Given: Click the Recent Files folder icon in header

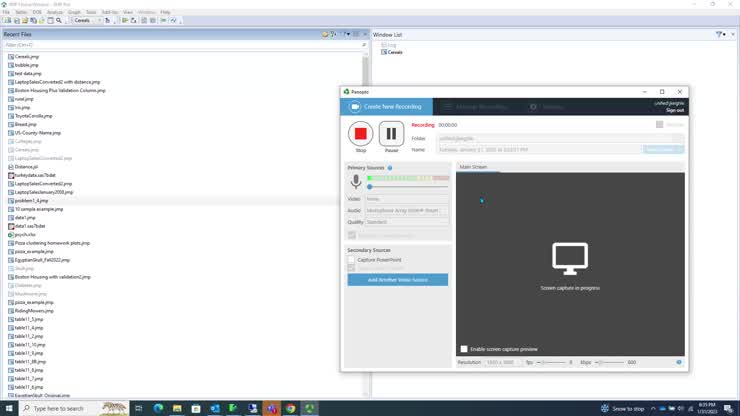Looking at the screenshot, I should 325,34.
